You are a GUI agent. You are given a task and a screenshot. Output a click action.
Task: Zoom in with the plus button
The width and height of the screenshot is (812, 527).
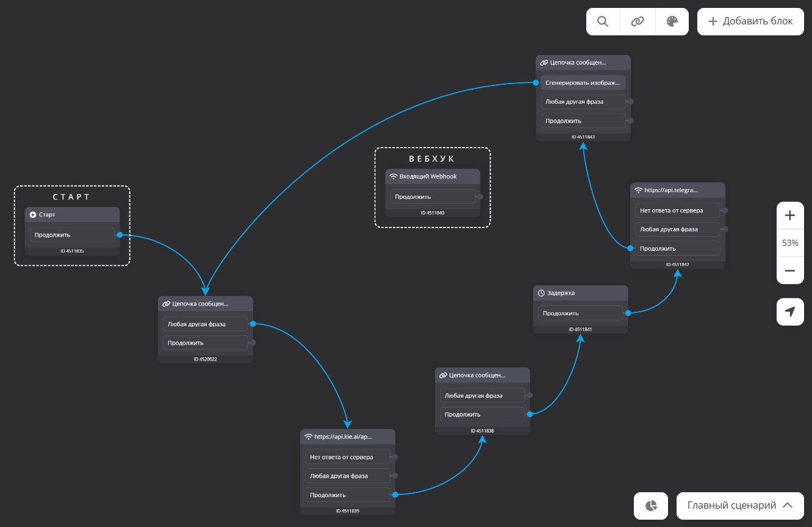pos(790,215)
